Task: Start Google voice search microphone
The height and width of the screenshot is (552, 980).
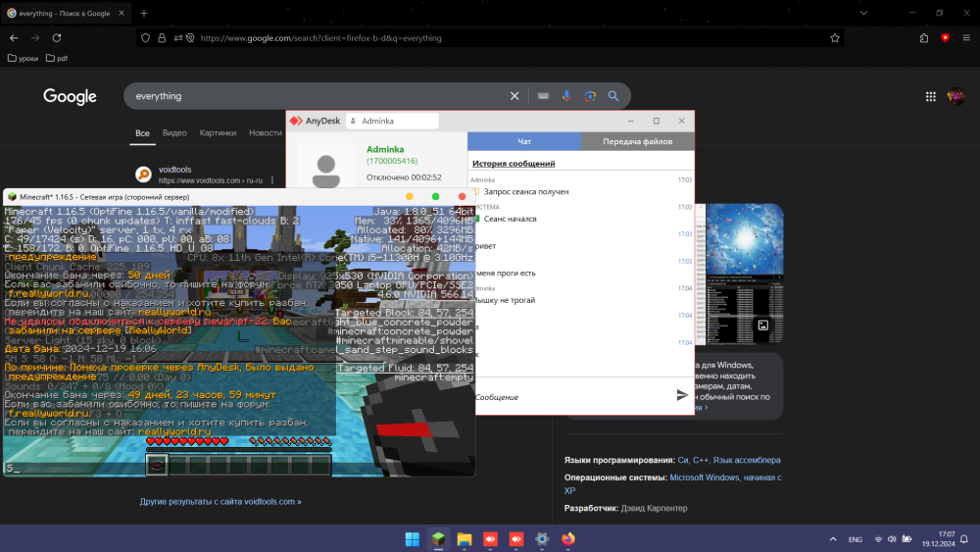Action: [566, 96]
